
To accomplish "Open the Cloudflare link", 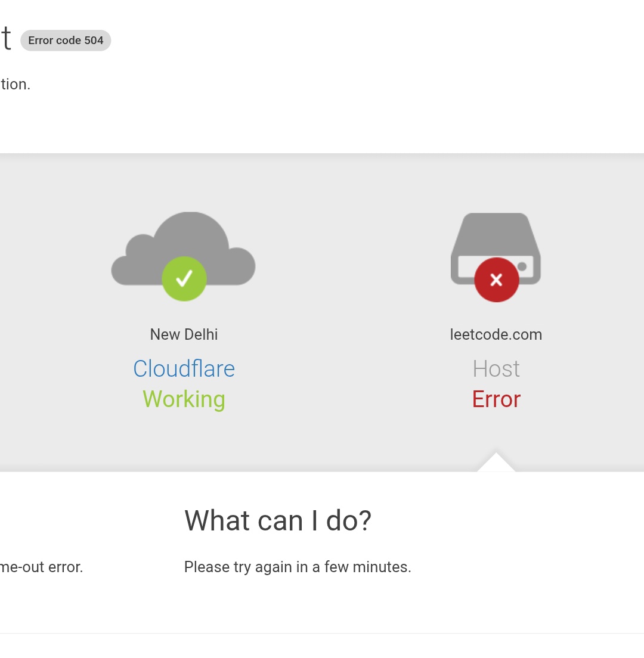I will 184,368.
